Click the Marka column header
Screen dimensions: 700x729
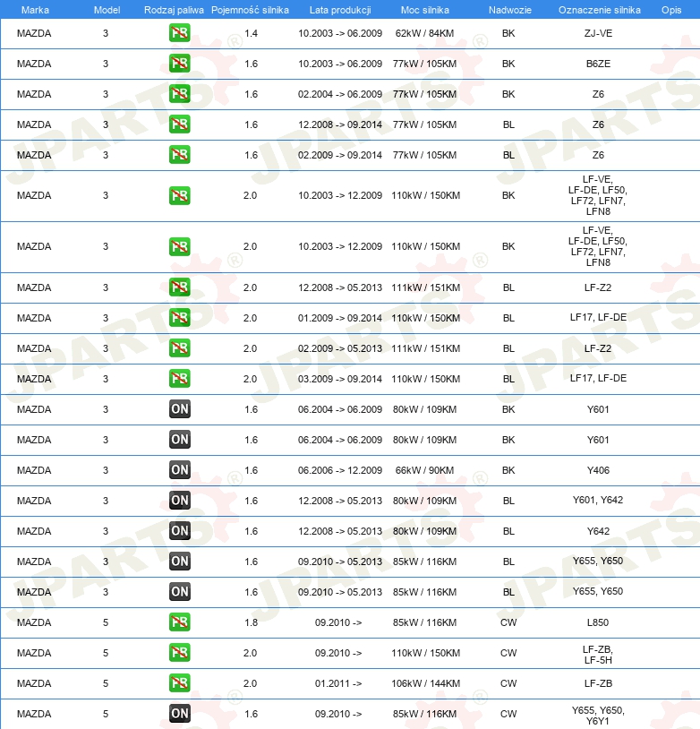point(35,10)
